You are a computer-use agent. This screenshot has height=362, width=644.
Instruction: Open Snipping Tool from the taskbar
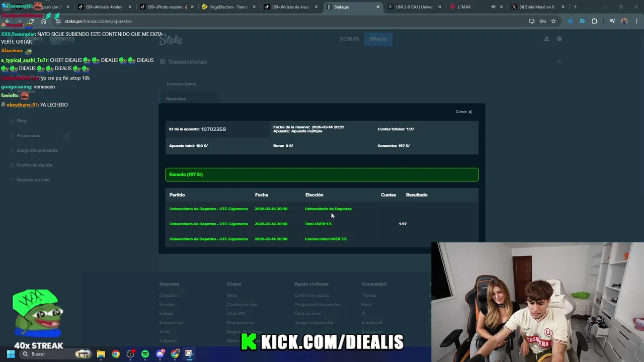(x=189, y=354)
